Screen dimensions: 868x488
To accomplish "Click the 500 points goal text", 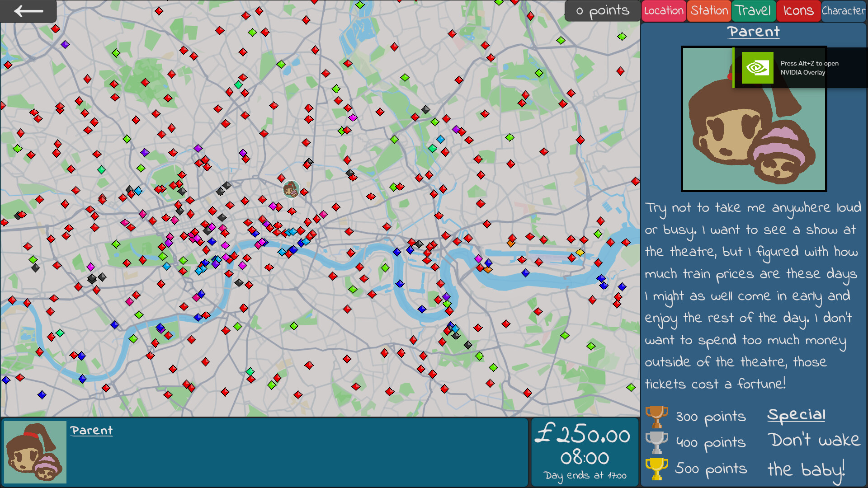I will click(711, 469).
